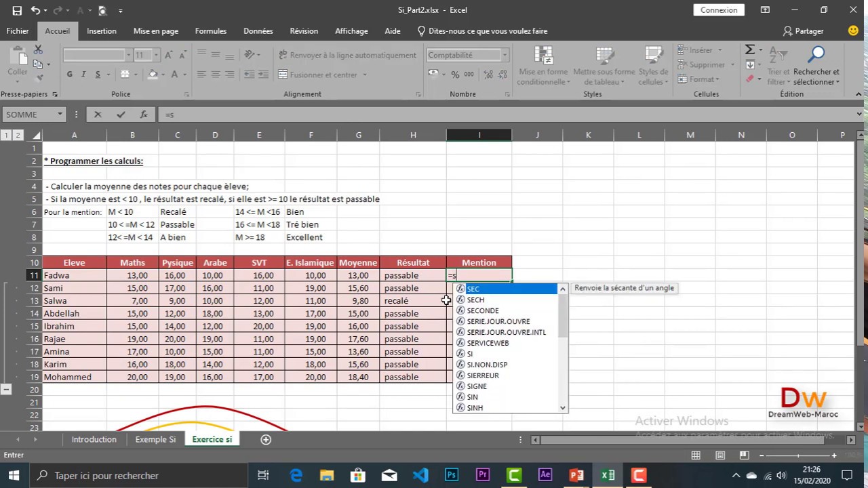Image resolution: width=868 pixels, height=488 pixels.
Task: Confirm formula with checkmark icon
Action: [121, 115]
